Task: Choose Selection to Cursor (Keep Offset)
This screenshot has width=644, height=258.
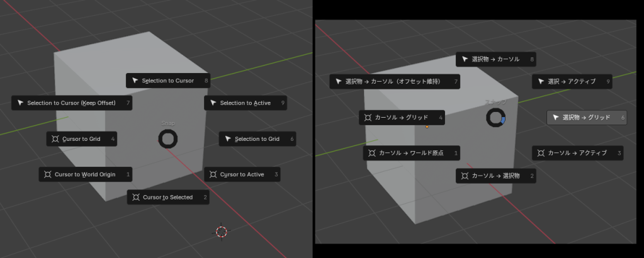Action: 72,103
